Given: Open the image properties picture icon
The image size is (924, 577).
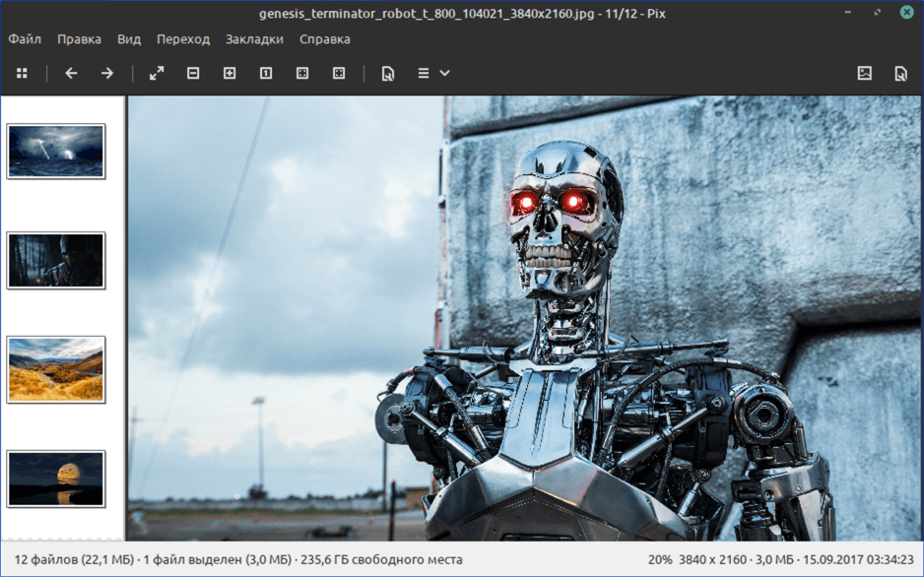Looking at the screenshot, I should (865, 73).
